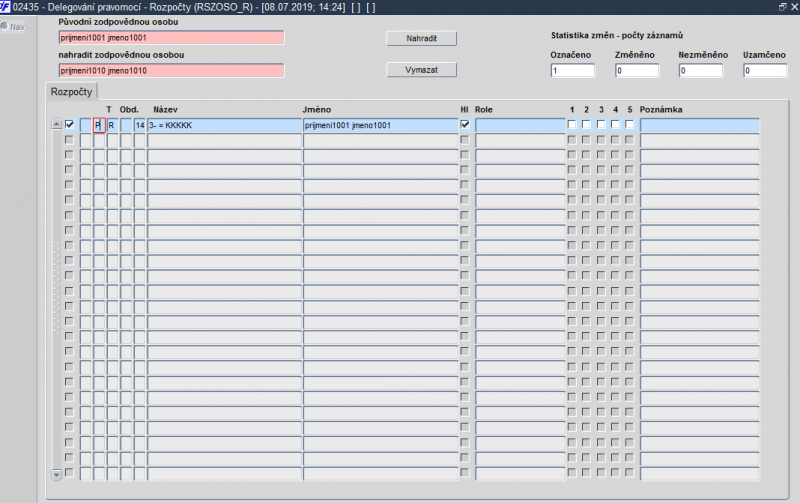This screenshot has height=503, width=800.
Task: Open the Rozpočty tab
Action: coord(71,92)
